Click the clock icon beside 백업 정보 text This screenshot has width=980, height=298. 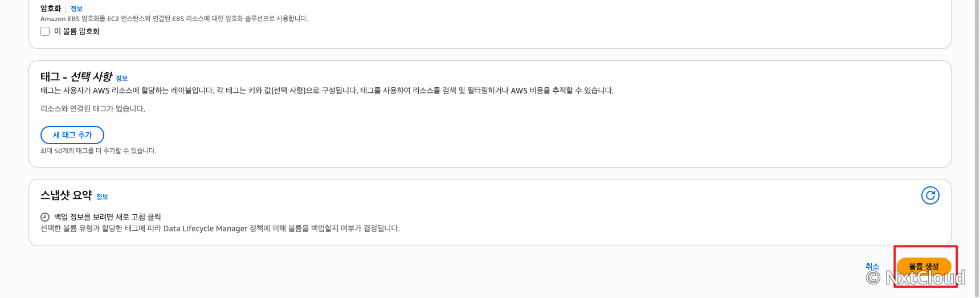[x=45, y=217]
